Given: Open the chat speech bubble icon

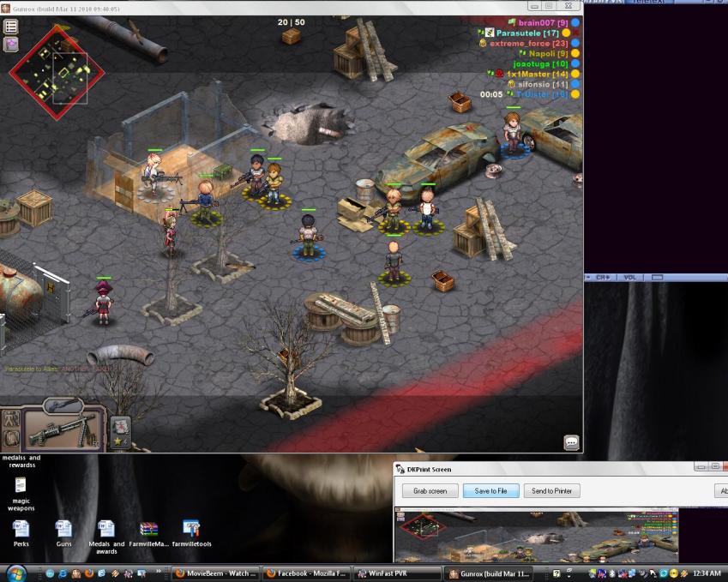Looking at the screenshot, I should (x=571, y=442).
